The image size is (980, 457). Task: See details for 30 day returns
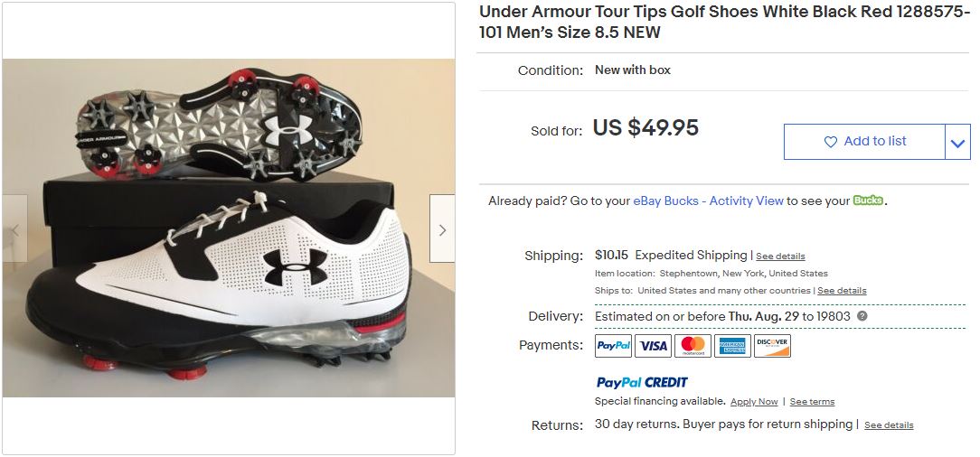coord(889,425)
